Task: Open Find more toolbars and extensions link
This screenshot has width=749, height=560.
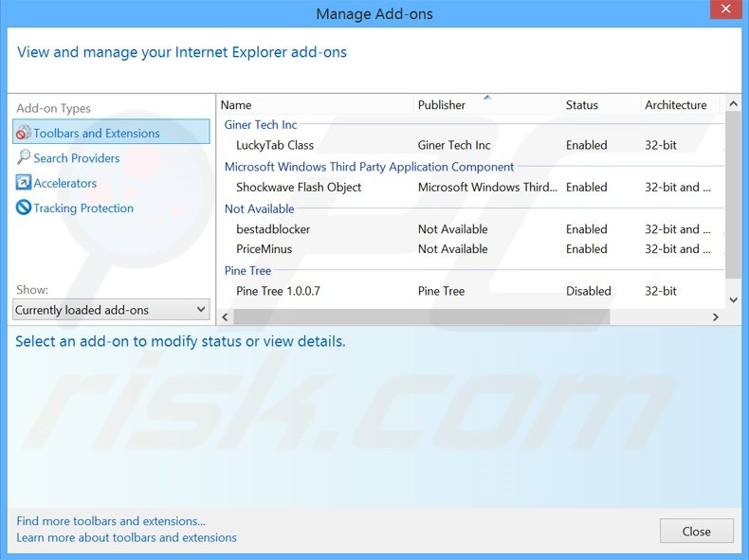Action: coord(111,521)
